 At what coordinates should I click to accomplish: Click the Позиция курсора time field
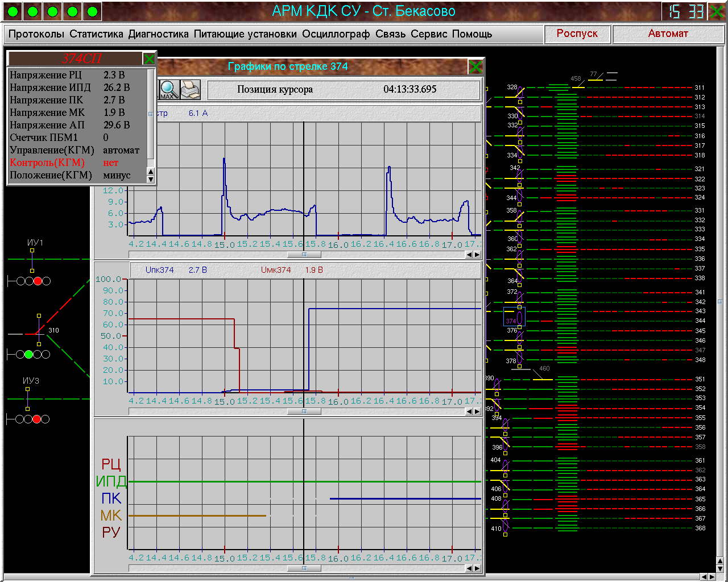click(x=344, y=90)
